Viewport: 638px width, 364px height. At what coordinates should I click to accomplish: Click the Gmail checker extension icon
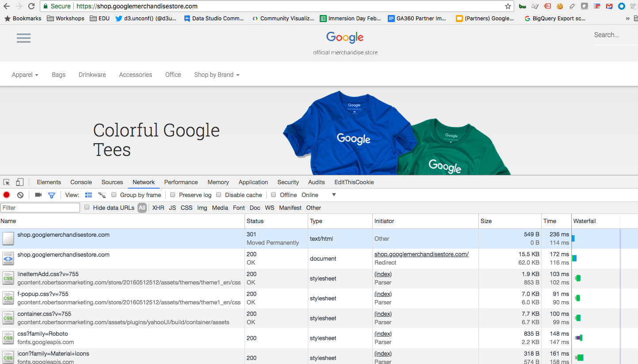click(609, 6)
